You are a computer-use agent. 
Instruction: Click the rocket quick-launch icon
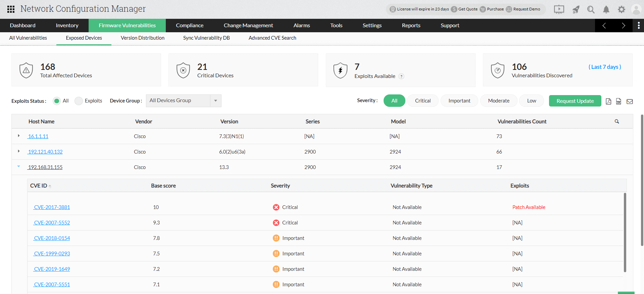(576, 9)
